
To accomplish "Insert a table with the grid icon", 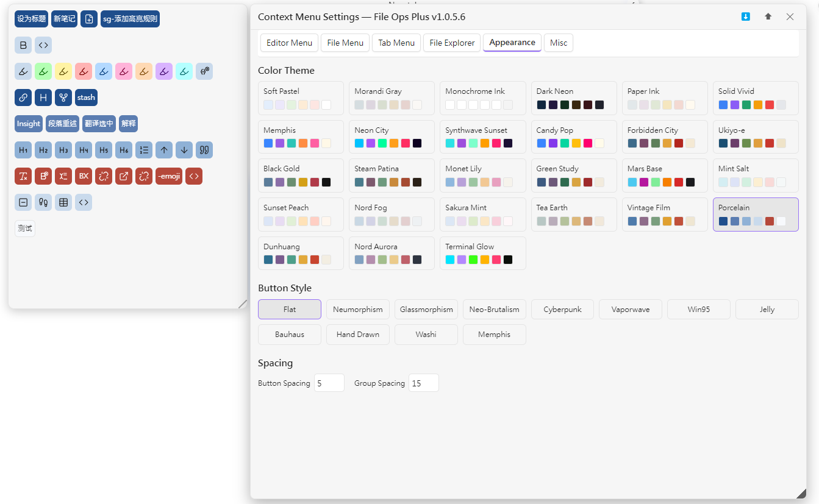I will 63,202.
